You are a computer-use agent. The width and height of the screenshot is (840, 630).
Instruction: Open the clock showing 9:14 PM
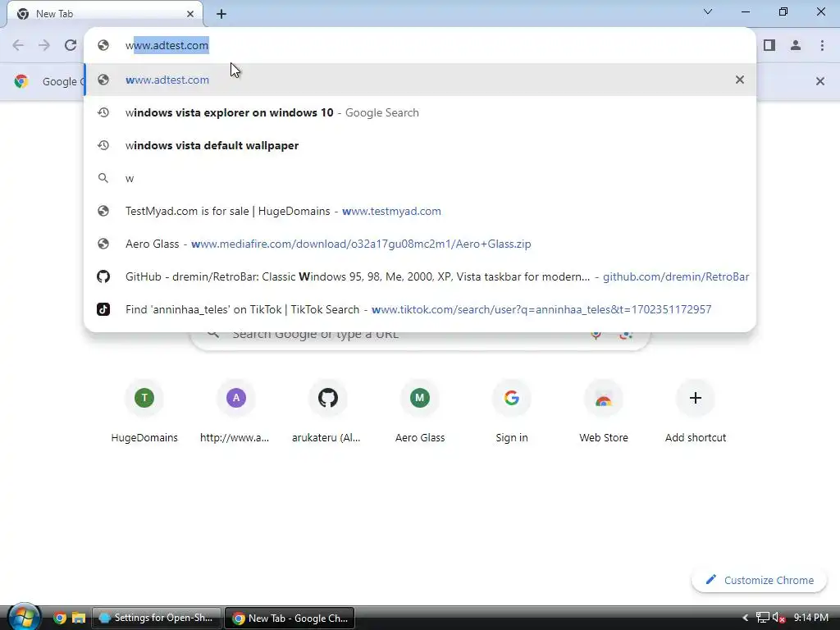[811, 618]
